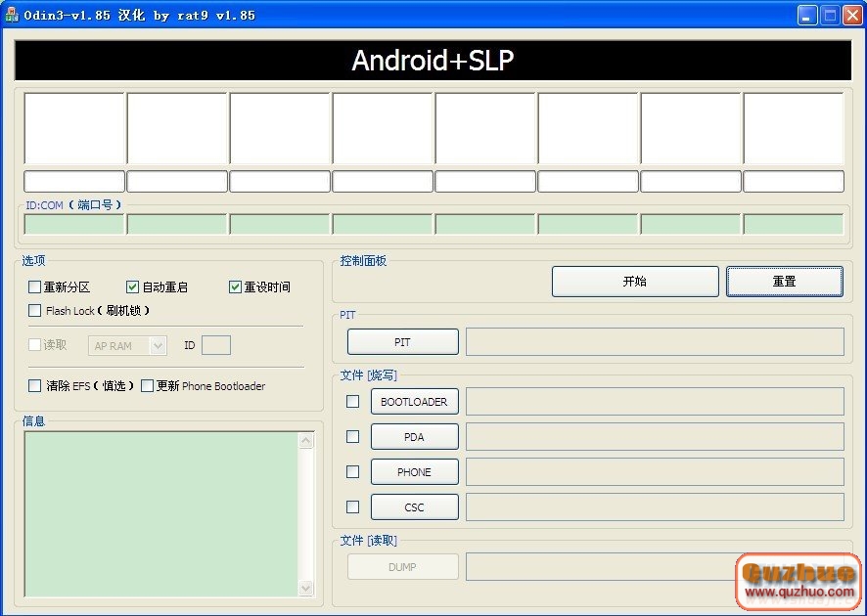Click the info log scrollbar down arrow
867x616 pixels.
(306, 588)
